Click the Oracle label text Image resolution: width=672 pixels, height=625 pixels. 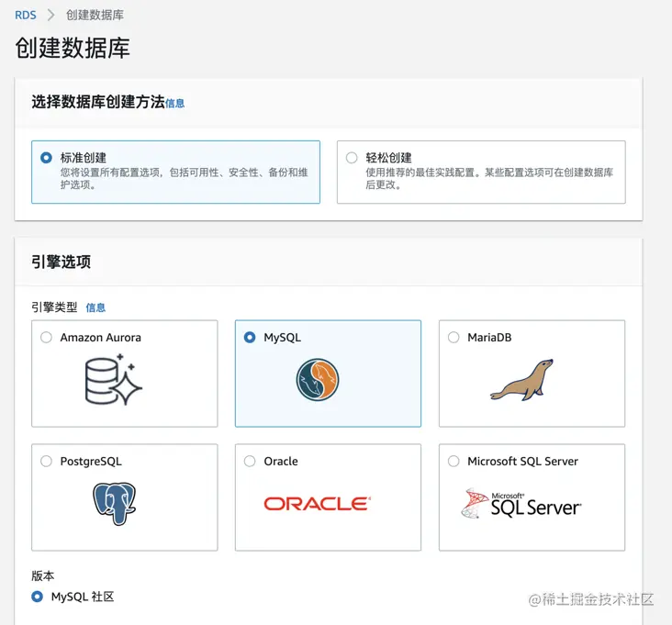click(x=281, y=462)
